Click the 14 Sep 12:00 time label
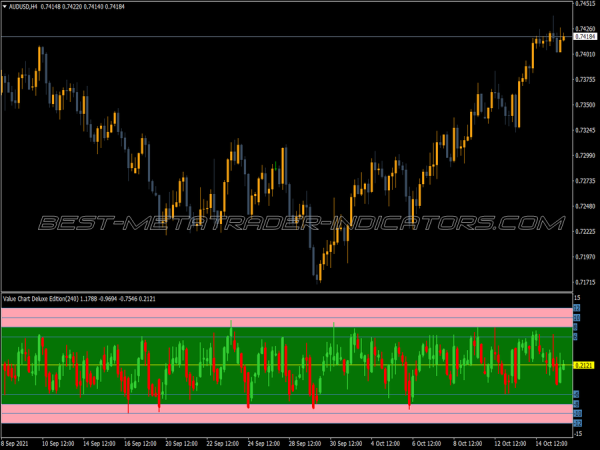Viewport: 600px width, 450px height. click(x=99, y=444)
